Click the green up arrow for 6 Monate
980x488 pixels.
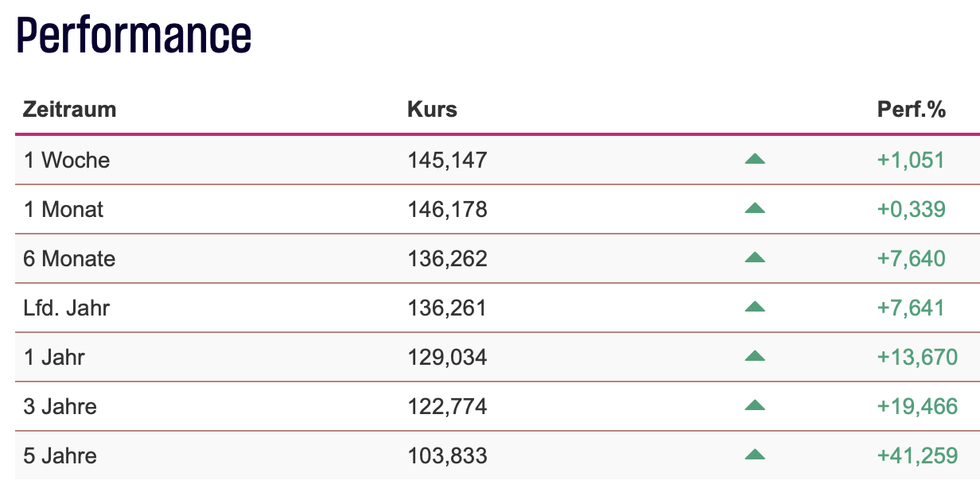click(754, 258)
